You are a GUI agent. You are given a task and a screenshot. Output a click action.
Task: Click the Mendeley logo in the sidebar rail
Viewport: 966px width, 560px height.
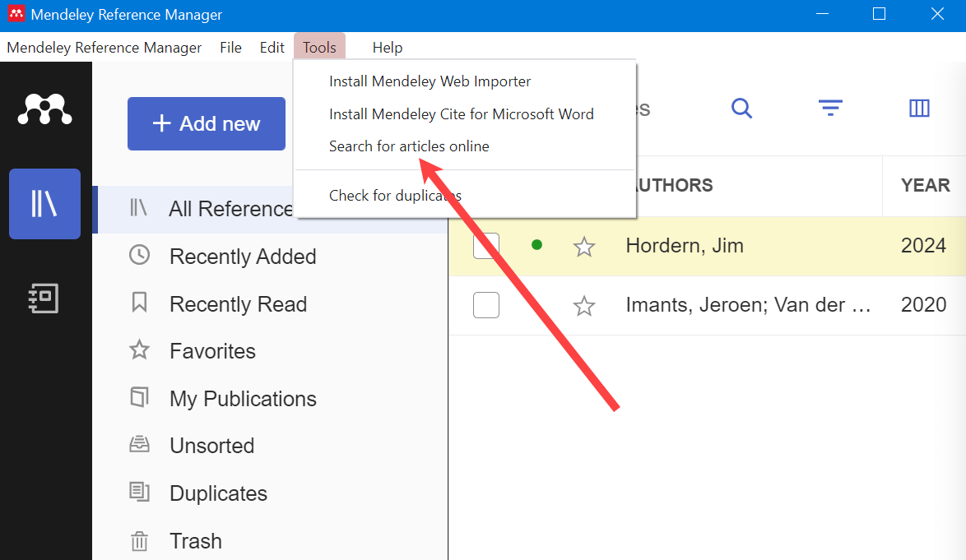pyautogui.click(x=44, y=109)
